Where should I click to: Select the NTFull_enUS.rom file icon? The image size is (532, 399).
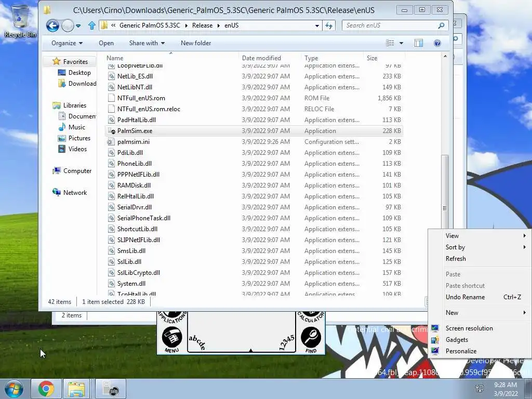[x=111, y=98]
